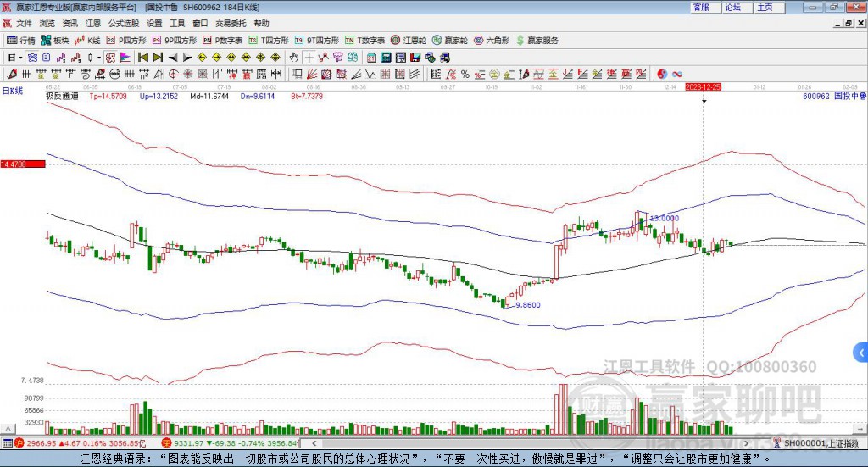Open the 9T四方形 tool
Viewport: 868px width, 467px height.
pyautogui.click(x=317, y=41)
